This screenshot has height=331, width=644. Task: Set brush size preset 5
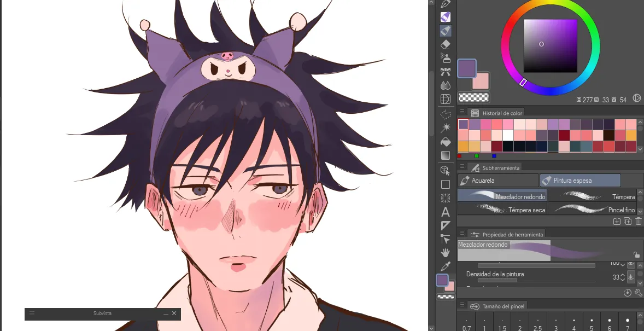point(592,323)
